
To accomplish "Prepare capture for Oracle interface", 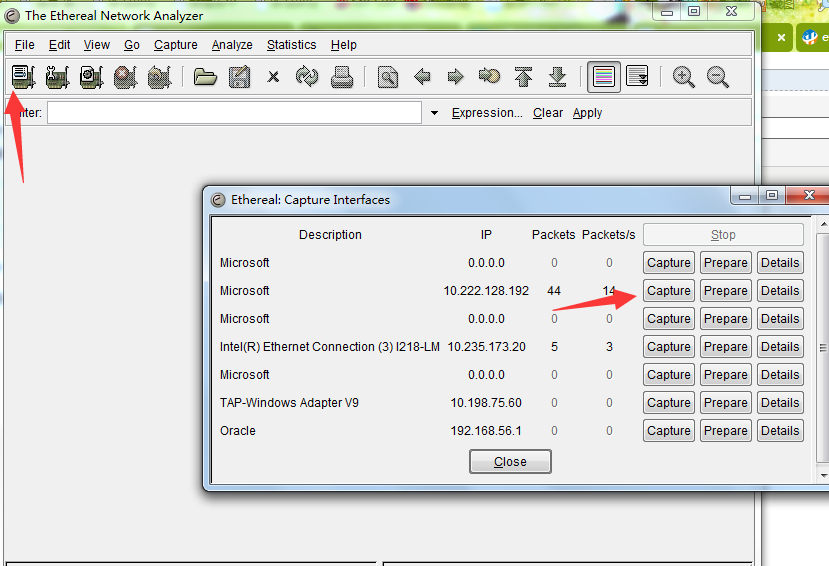I will (725, 431).
